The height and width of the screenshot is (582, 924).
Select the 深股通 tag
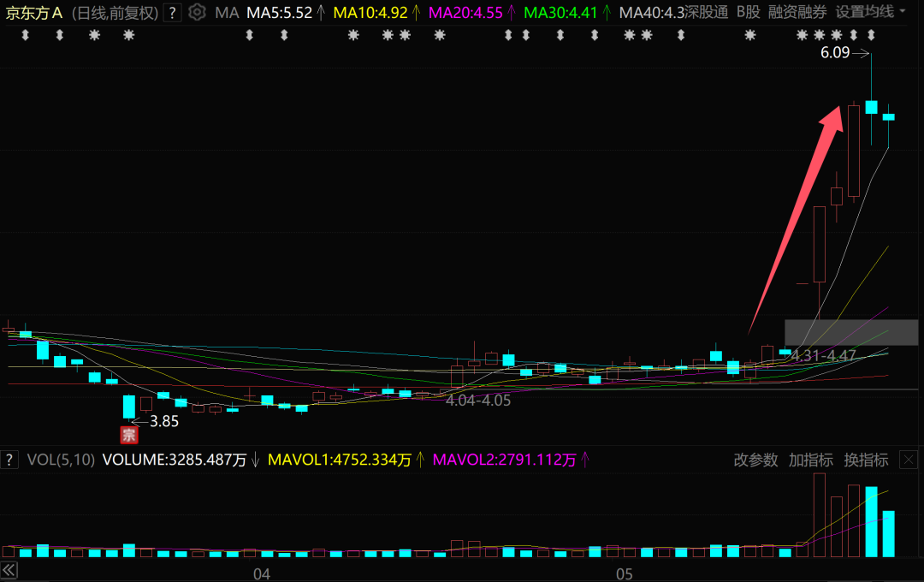[x=707, y=12]
